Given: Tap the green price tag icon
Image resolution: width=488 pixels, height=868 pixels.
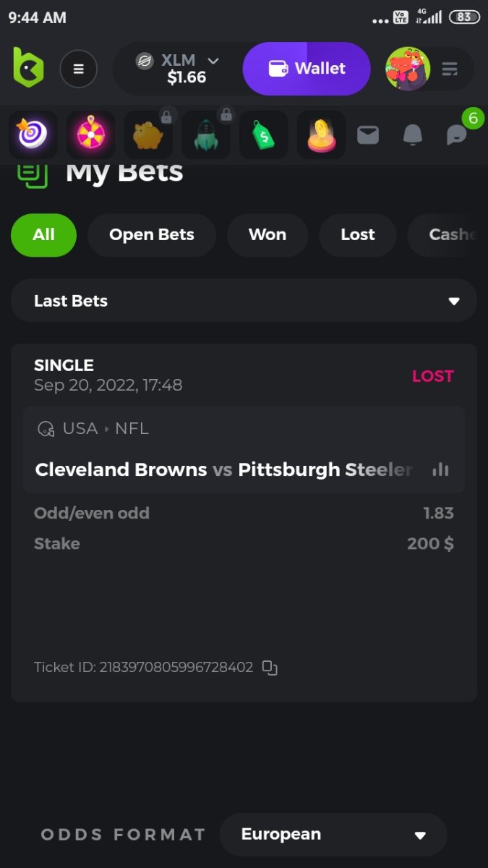Looking at the screenshot, I should [264, 135].
